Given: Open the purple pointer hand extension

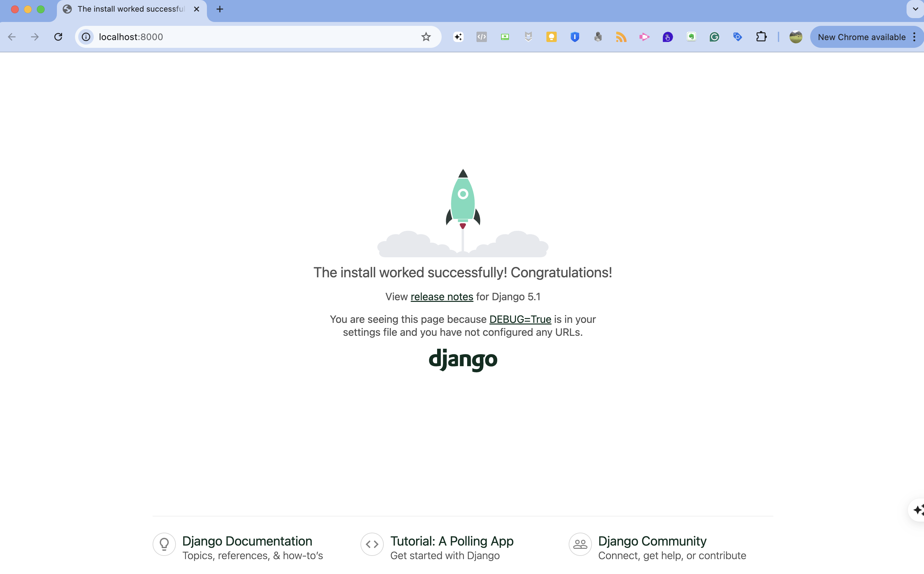Looking at the screenshot, I should click(x=668, y=37).
